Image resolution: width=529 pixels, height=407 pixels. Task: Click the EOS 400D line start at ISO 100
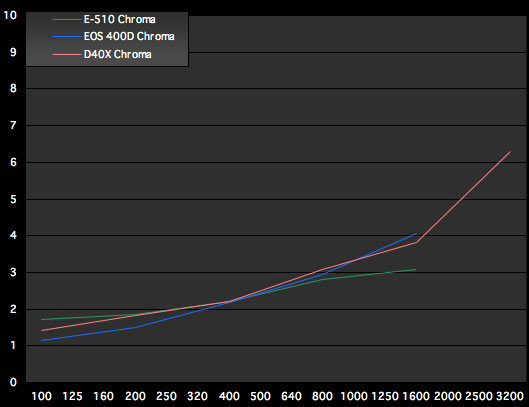tap(42, 341)
